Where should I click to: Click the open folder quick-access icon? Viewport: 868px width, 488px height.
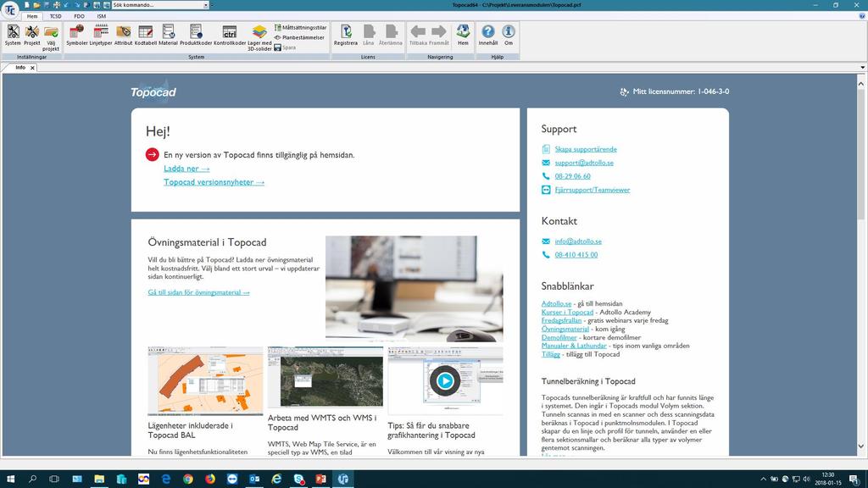coord(36,5)
